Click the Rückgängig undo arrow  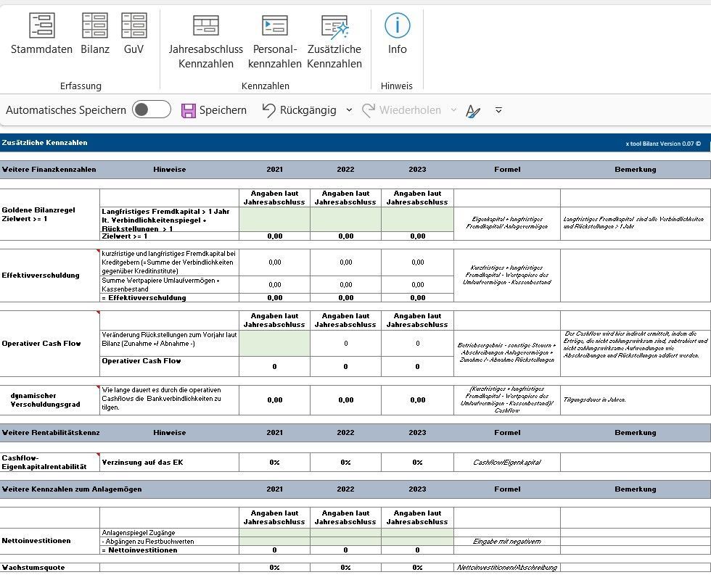268,110
